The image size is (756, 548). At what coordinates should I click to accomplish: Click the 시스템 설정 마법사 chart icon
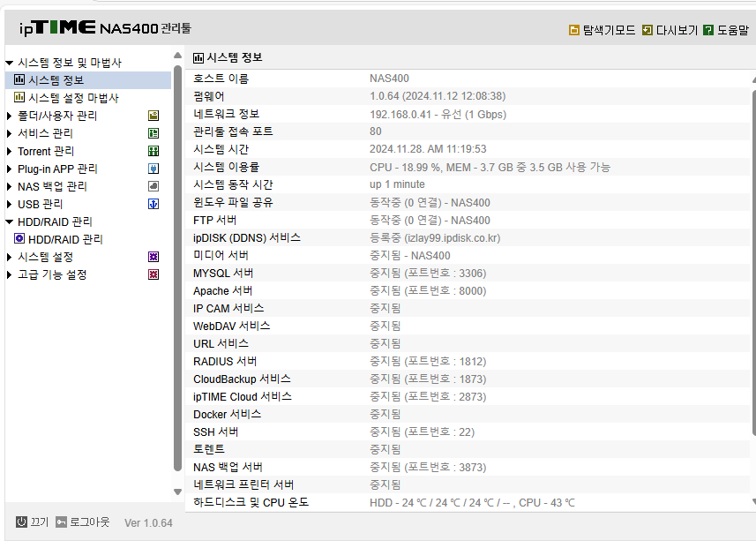[19, 97]
